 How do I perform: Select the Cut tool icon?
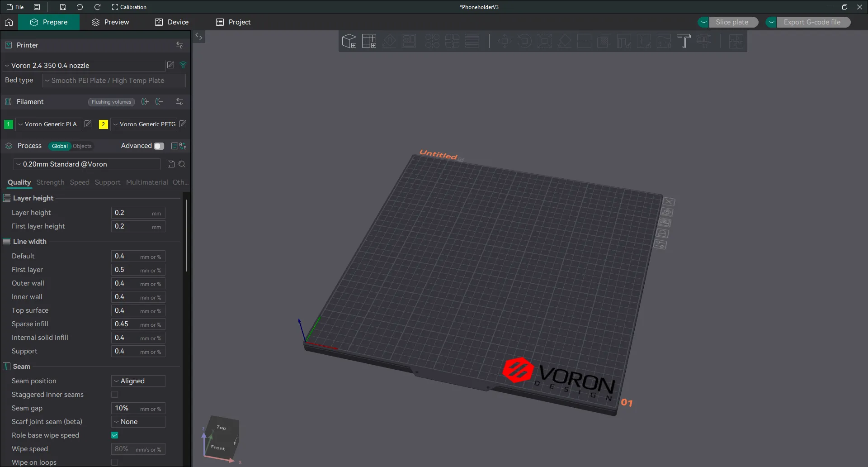click(584, 41)
